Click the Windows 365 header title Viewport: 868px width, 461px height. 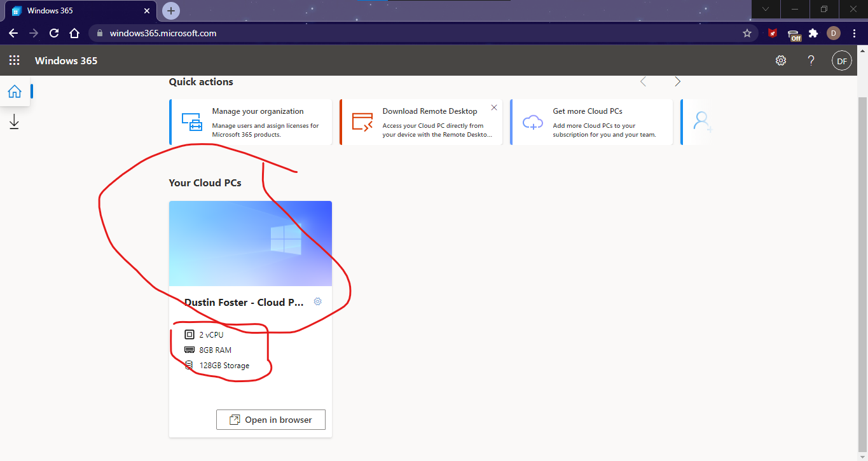(x=66, y=60)
